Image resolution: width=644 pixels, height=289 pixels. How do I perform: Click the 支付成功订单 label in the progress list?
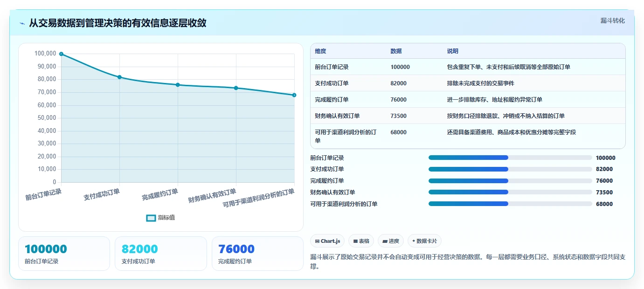click(x=327, y=169)
